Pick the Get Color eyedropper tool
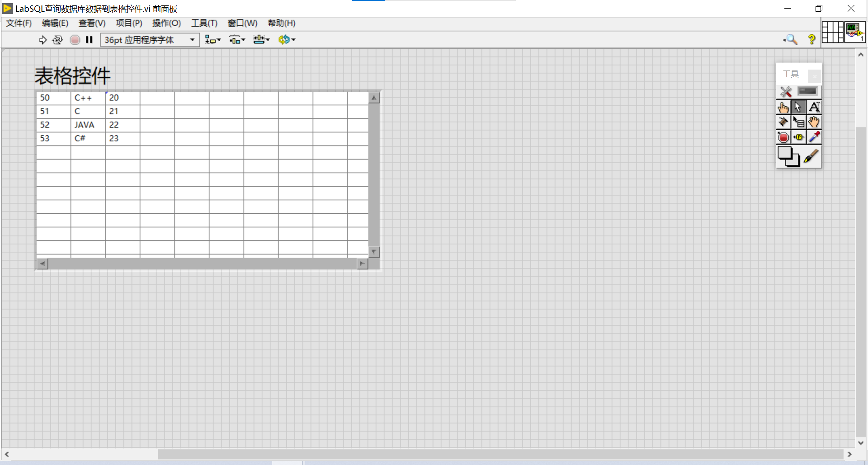 point(814,137)
